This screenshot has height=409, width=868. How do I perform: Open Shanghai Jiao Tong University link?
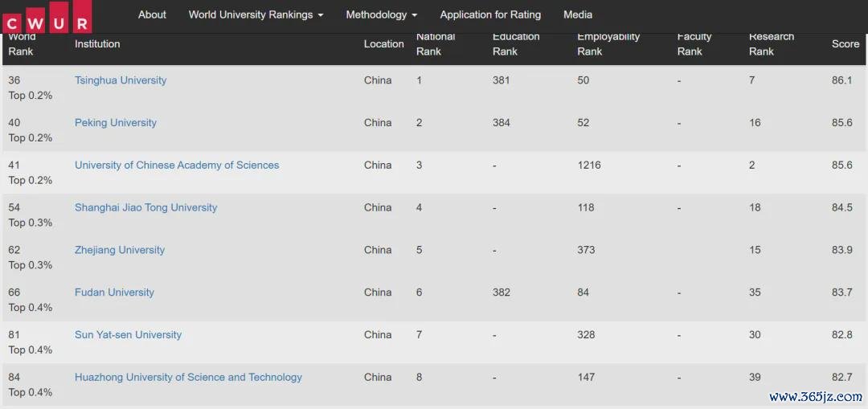(145, 208)
